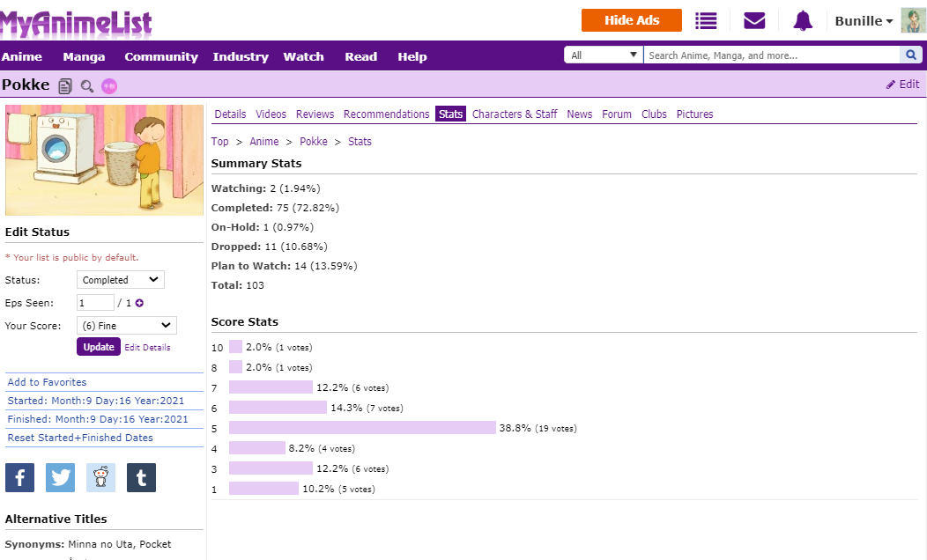Click Add to Favorites
Viewport: 927px width, 560px height.
47,382
